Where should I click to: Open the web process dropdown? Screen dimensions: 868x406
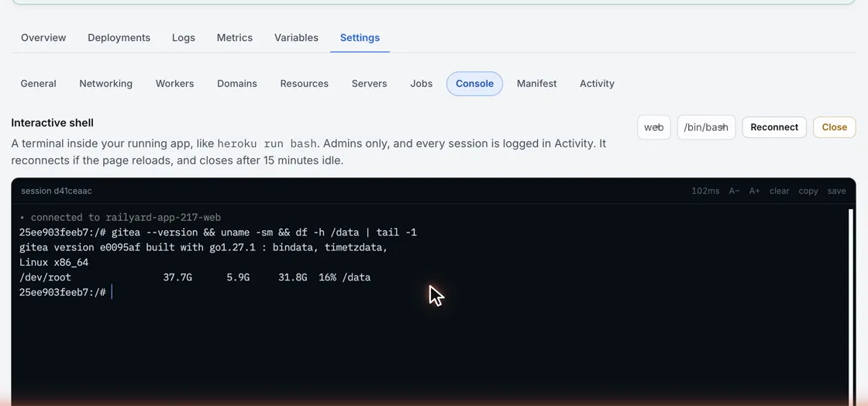[x=654, y=127]
